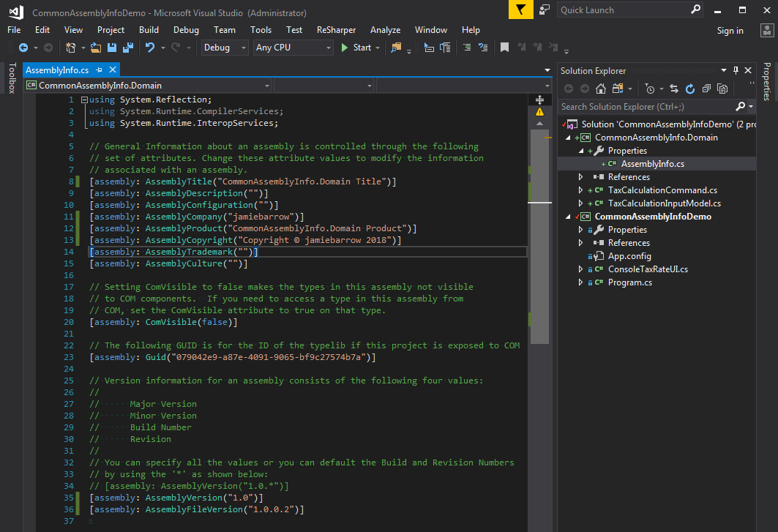Click the Start debugging button
The height and width of the screenshot is (532, 778).
(356, 48)
